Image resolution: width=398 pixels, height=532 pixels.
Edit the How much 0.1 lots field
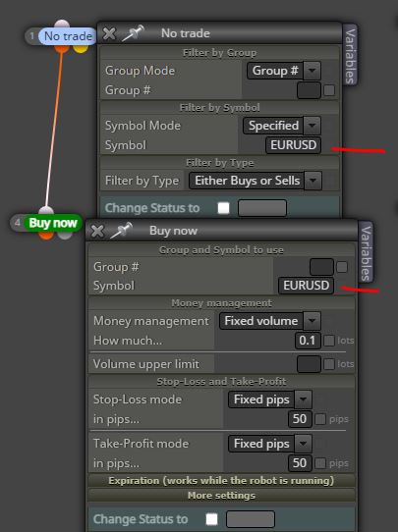(308, 341)
